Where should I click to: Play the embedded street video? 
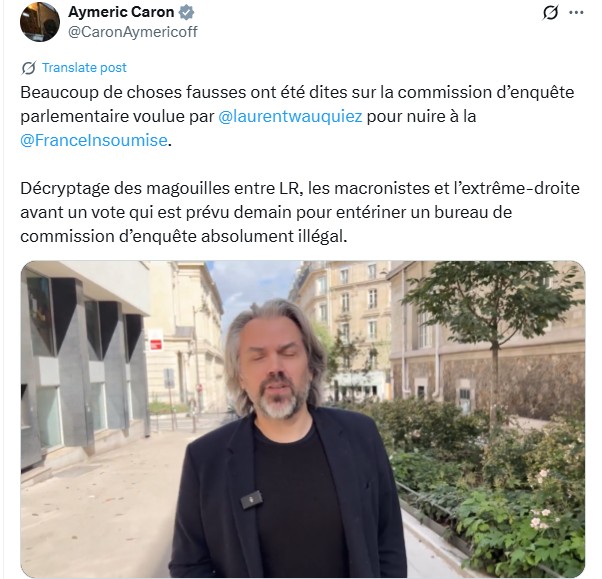coord(303,419)
